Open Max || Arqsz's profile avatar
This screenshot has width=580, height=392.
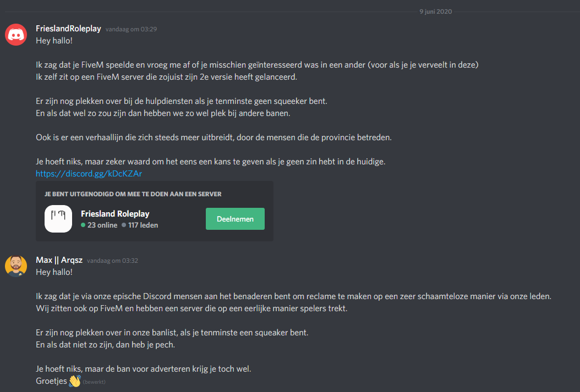pos(16,266)
